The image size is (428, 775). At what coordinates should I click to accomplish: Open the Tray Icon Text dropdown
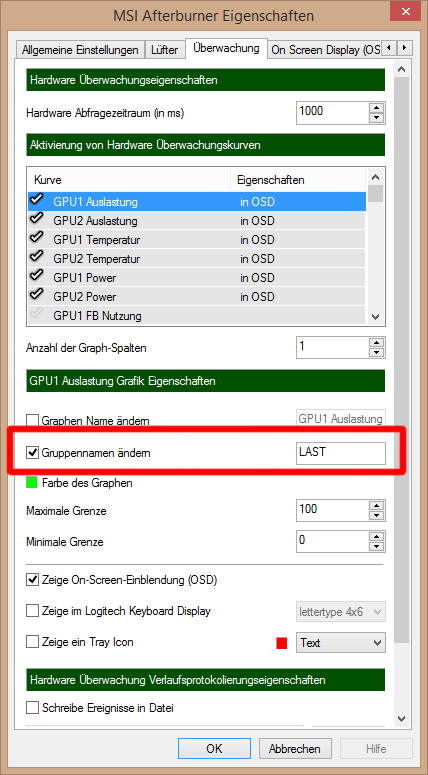click(341, 643)
